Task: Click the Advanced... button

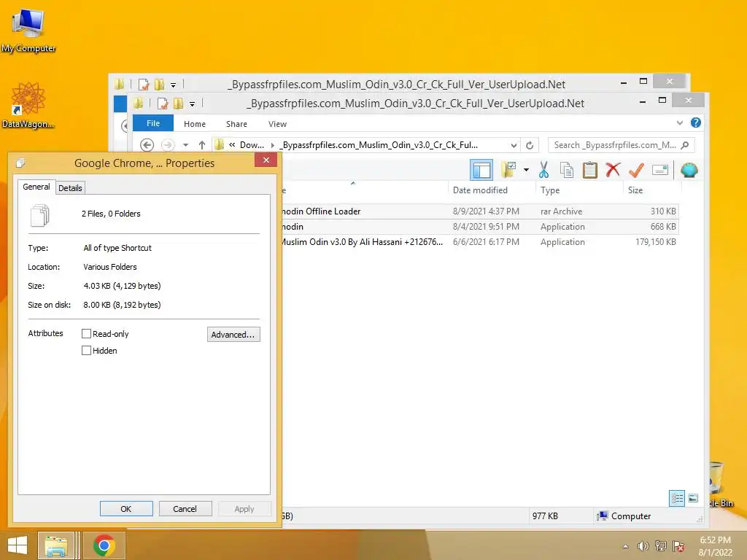Action: (x=233, y=334)
